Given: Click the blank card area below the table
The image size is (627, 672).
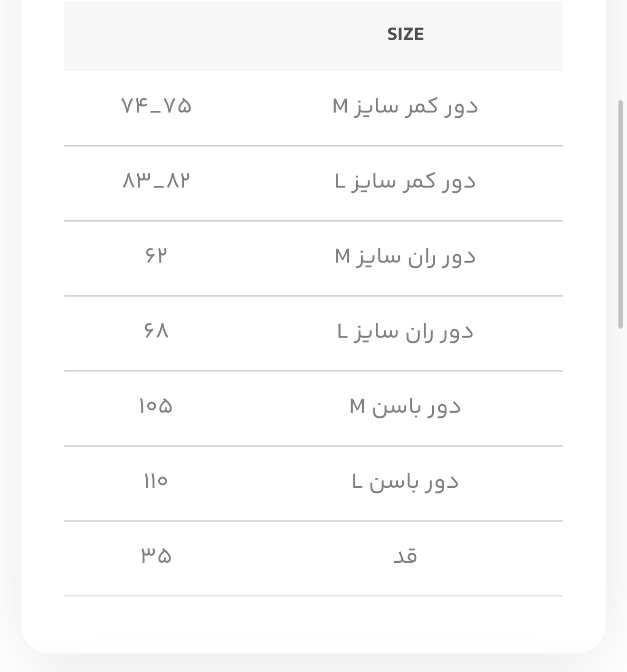Looking at the screenshot, I should [313, 623].
